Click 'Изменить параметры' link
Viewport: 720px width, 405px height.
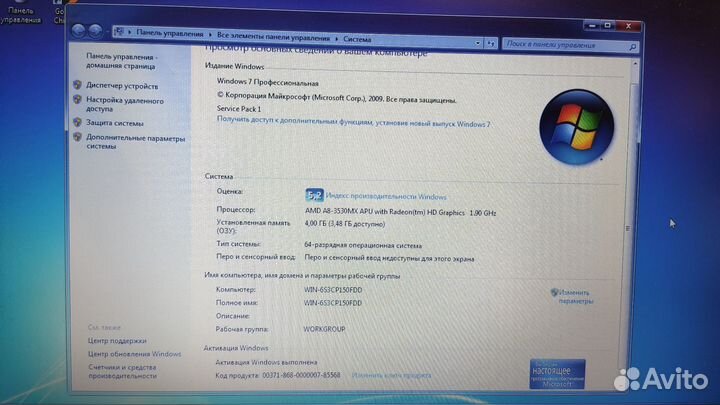pyautogui.click(x=575, y=297)
